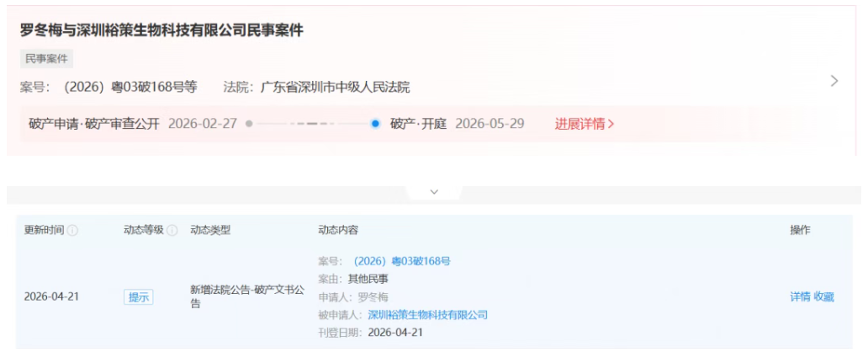Click the date 2026-05-29
The height and width of the screenshot is (363, 868).
(490, 124)
